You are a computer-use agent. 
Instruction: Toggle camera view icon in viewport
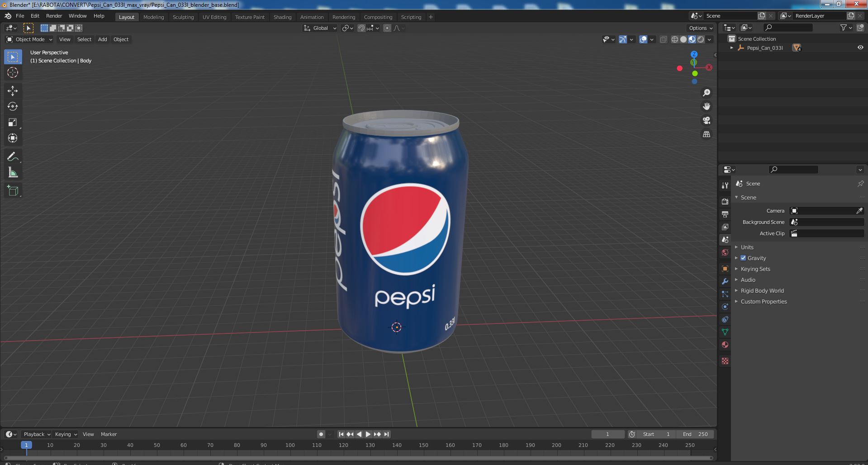(706, 120)
